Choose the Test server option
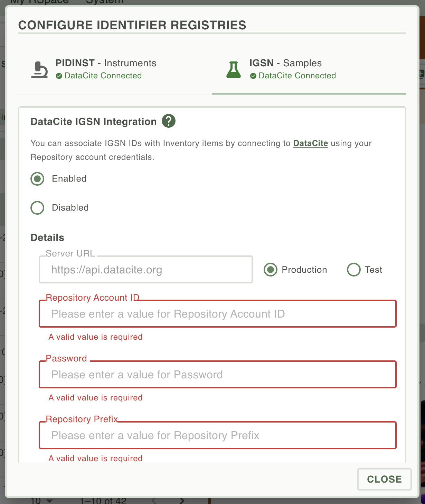 click(x=354, y=270)
